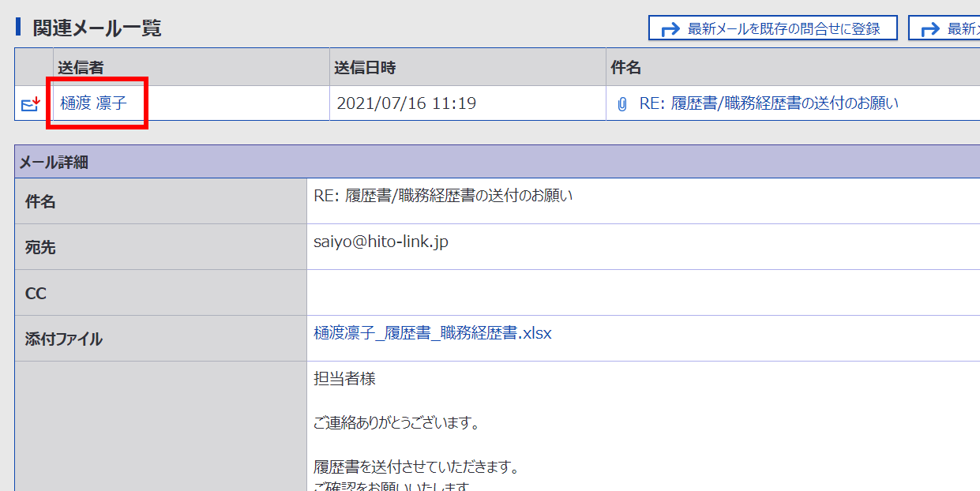The height and width of the screenshot is (491, 980).
Task: Click the arrow icon on 最新メールを既存の問合せに登録 button
Action: point(670,29)
